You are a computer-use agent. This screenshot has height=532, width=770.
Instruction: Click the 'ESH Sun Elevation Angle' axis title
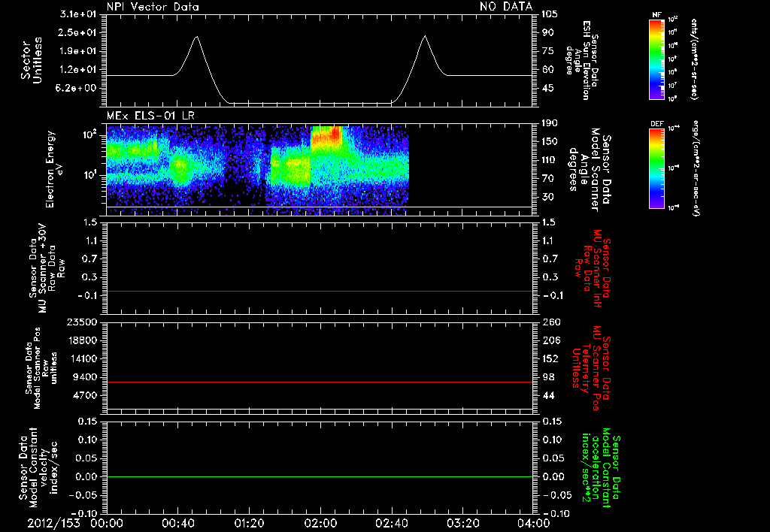583,60
